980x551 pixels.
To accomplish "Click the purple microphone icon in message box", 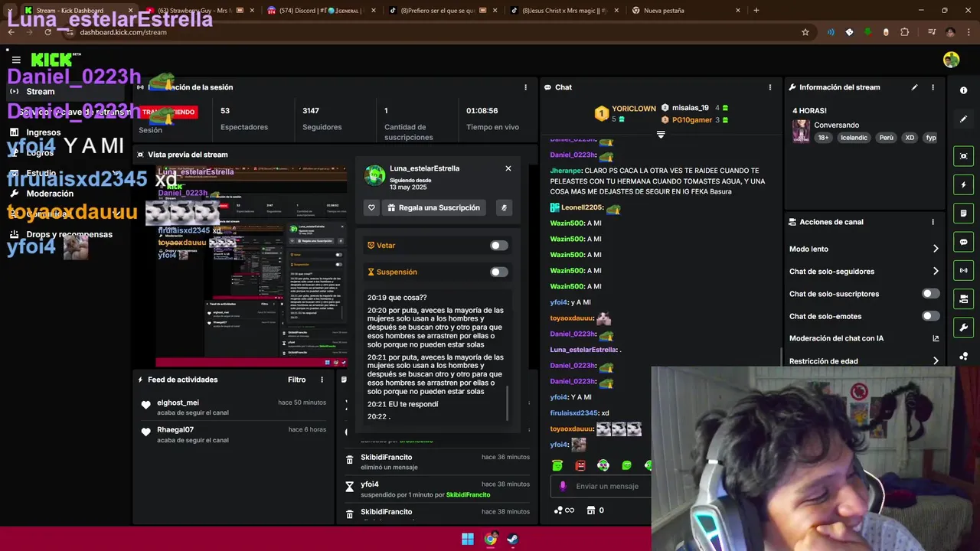I will tap(563, 486).
